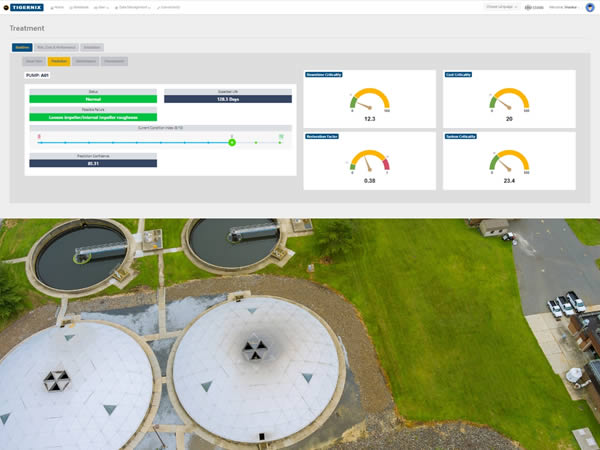Open the Welcome user menu
Image resolution: width=600 pixels, height=450 pixels.
pyautogui.click(x=563, y=7)
